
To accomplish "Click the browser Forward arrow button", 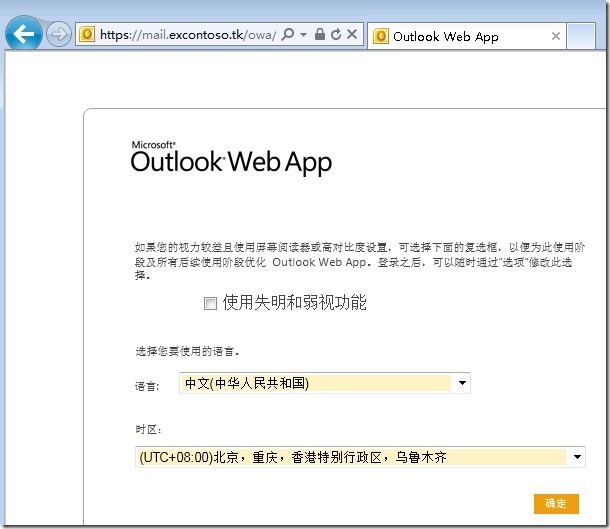I will (x=58, y=35).
